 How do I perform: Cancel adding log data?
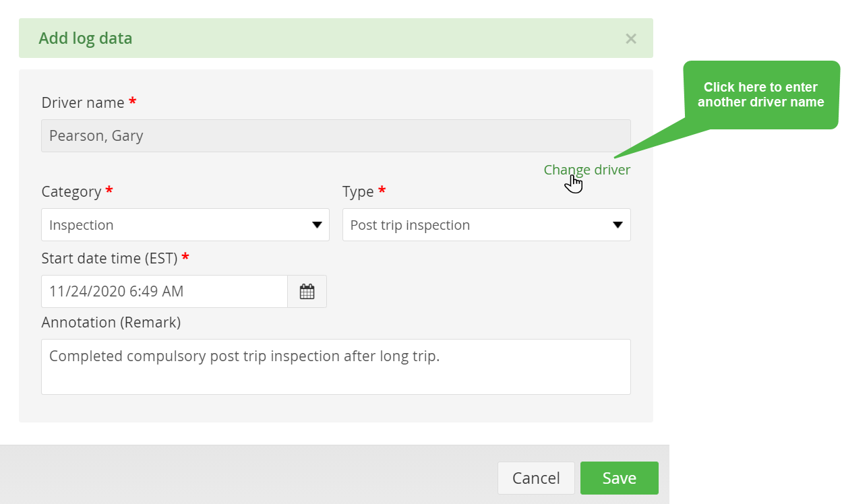pyautogui.click(x=536, y=478)
